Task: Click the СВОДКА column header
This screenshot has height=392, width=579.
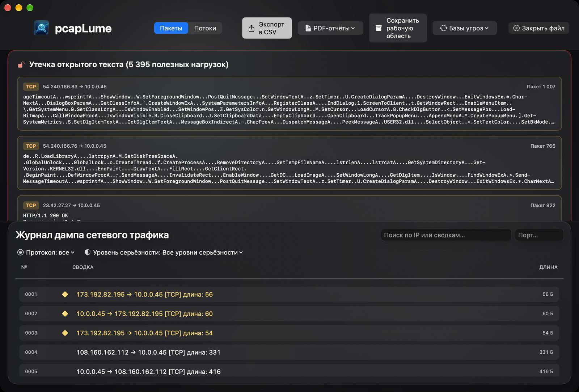Action: 83,267
